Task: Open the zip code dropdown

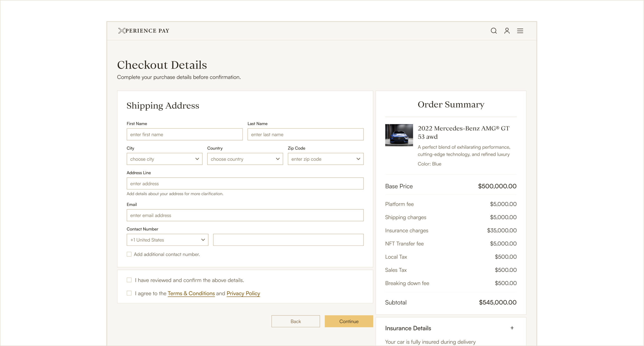Action: [x=326, y=159]
